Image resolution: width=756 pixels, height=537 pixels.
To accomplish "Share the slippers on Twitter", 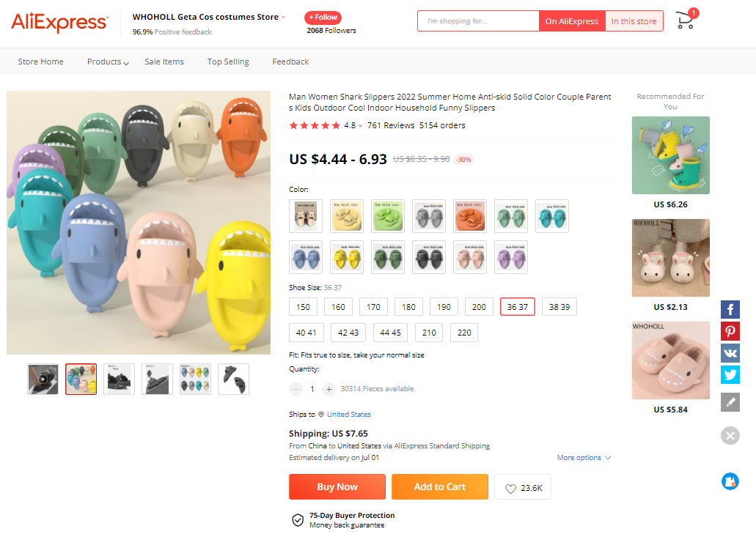I will (x=730, y=374).
